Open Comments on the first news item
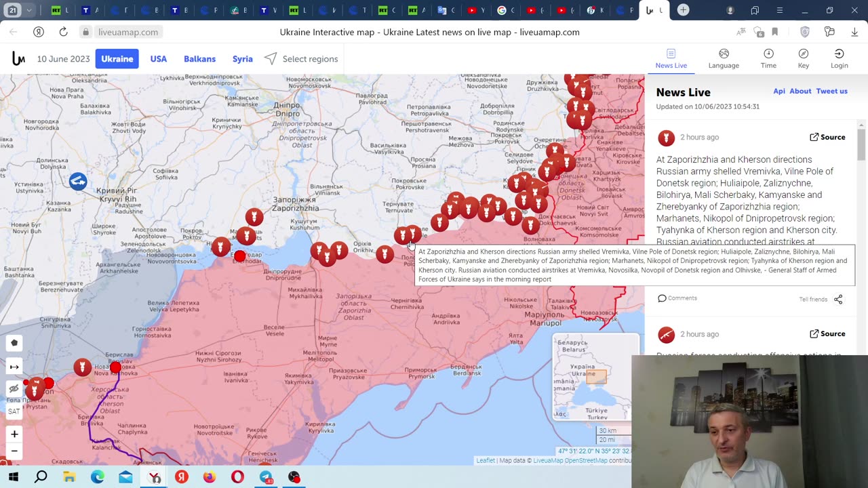Viewport: 868px width, 488px height. (x=677, y=298)
